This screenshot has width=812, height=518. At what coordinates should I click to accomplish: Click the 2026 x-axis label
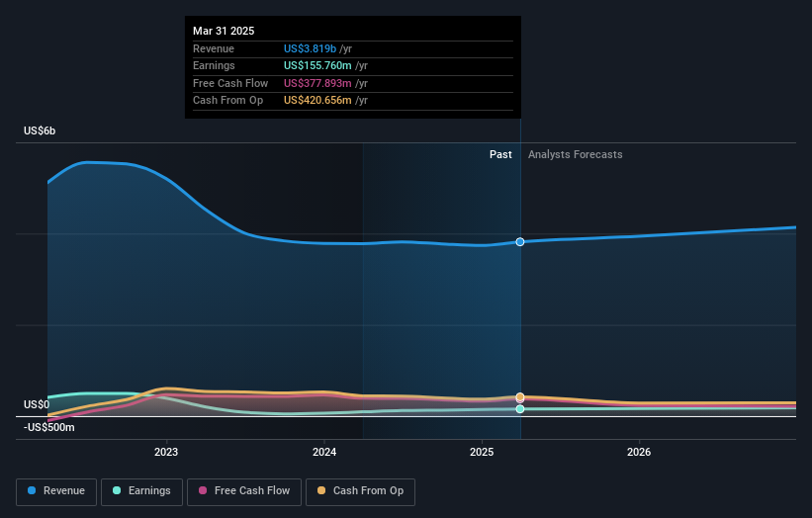click(x=639, y=452)
